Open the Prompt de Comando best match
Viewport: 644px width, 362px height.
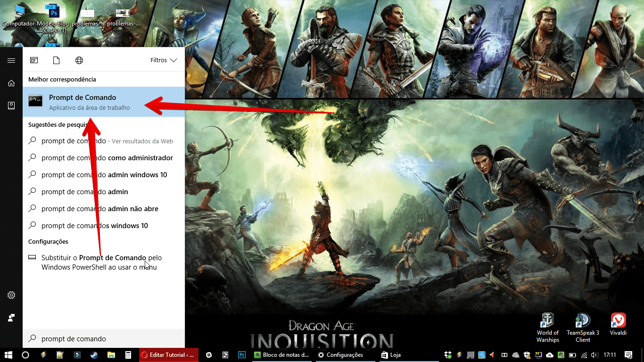(x=104, y=102)
